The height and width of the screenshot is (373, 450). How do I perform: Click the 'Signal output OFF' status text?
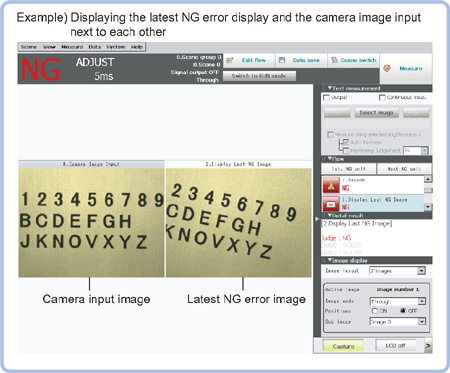click(195, 72)
